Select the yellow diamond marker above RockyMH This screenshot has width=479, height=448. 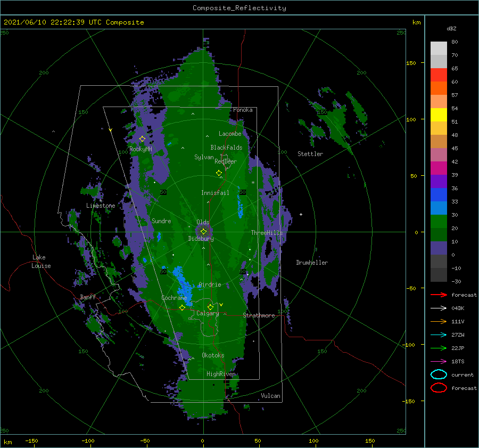(x=142, y=139)
